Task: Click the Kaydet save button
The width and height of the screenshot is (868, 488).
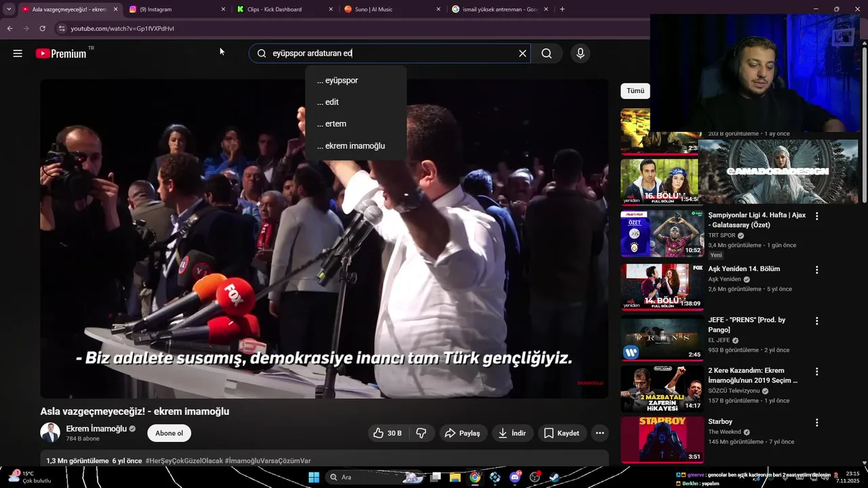Action: 561,433
